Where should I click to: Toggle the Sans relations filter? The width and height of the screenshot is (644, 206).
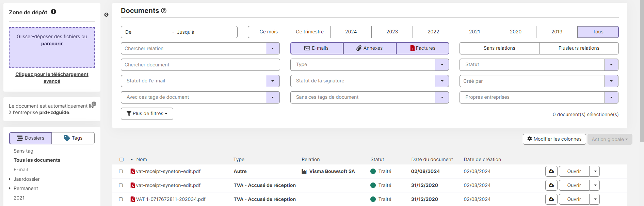pos(499,48)
